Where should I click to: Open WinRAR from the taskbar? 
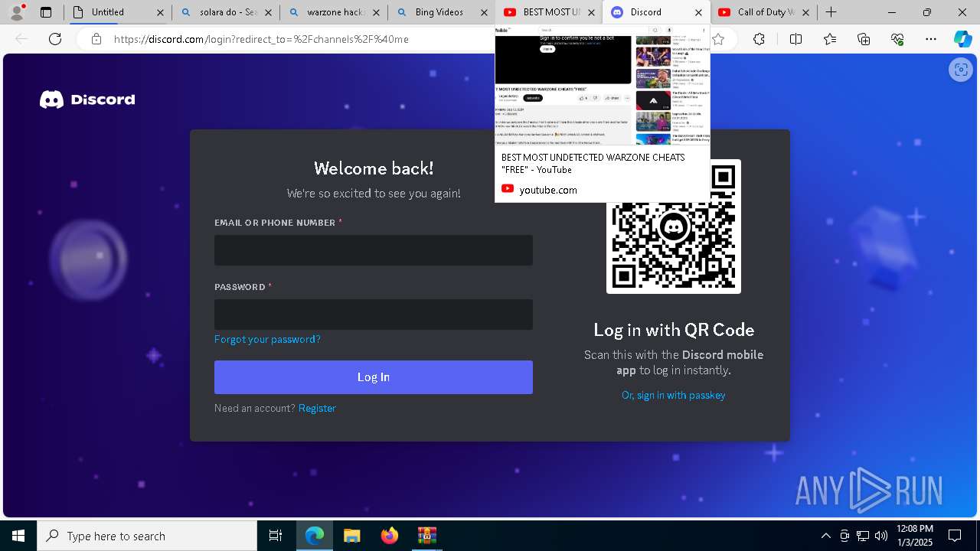[426, 536]
